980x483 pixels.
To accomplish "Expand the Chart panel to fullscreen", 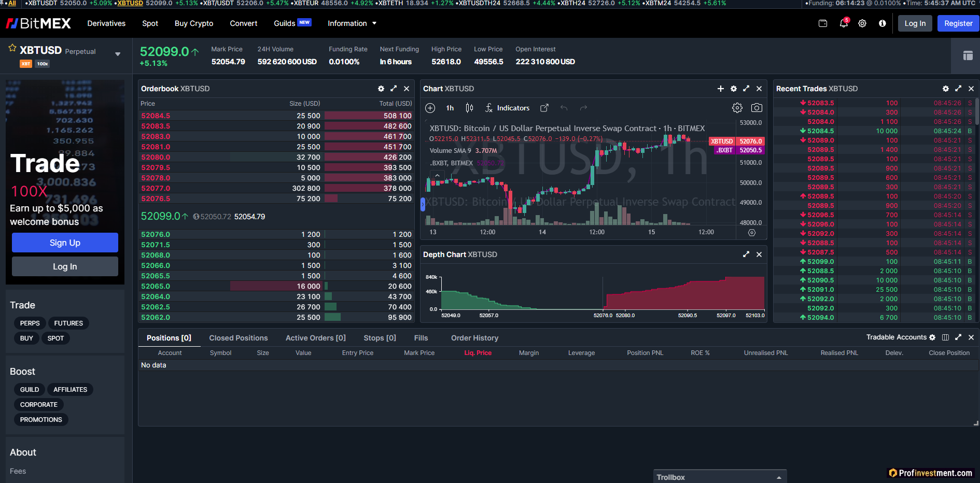I will tap(746, 89).
